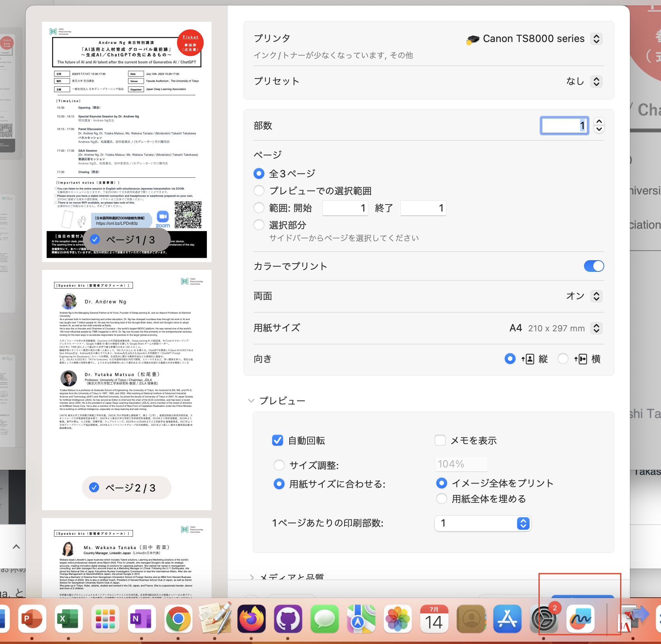Select プレビューでの選択範囲 radio option
Image resolution: width=661 pixels, height=644 pixels.
click(x=259, y=191)
